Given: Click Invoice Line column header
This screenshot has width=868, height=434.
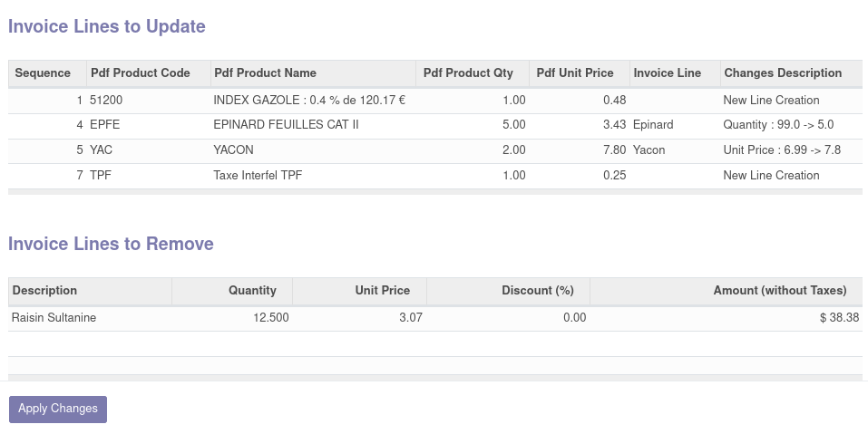Looking at the screenshot, I should pos(668,72).
